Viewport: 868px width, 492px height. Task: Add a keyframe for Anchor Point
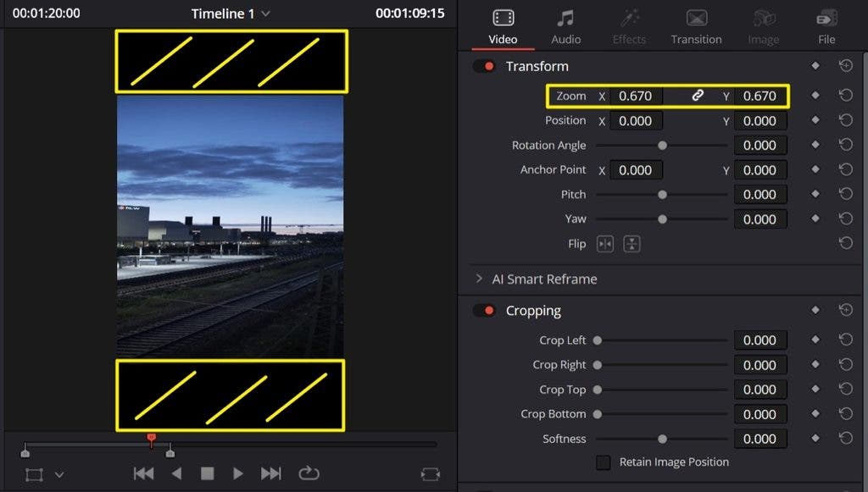click(x=815, y=169)
